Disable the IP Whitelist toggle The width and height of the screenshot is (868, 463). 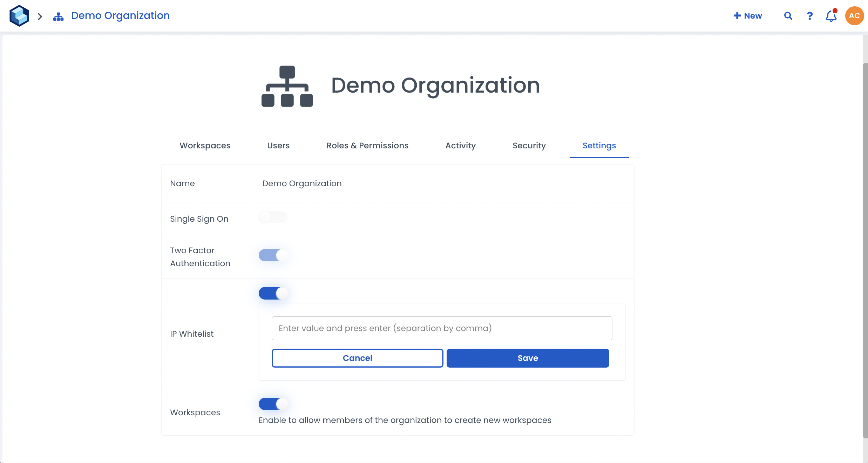coord(273,293)
